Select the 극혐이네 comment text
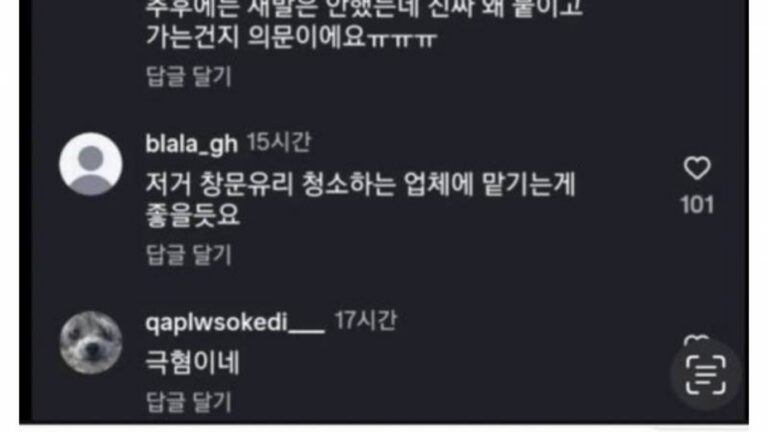Viewport: 768px width, 432px height. coord(192,363)
